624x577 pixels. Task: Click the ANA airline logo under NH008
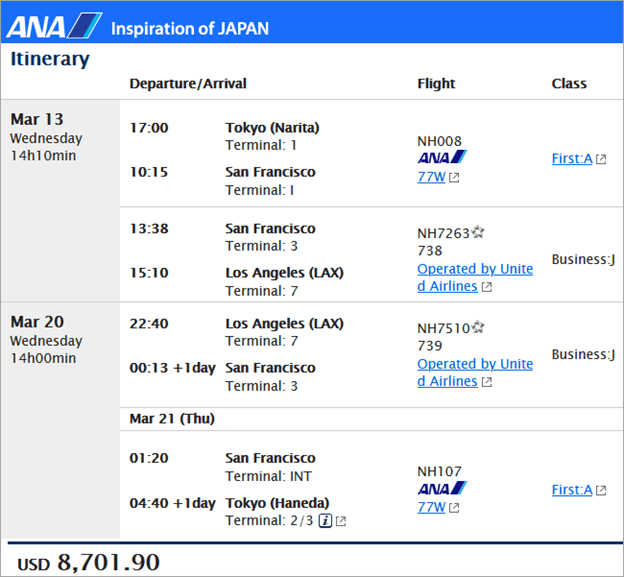[442, 157]
